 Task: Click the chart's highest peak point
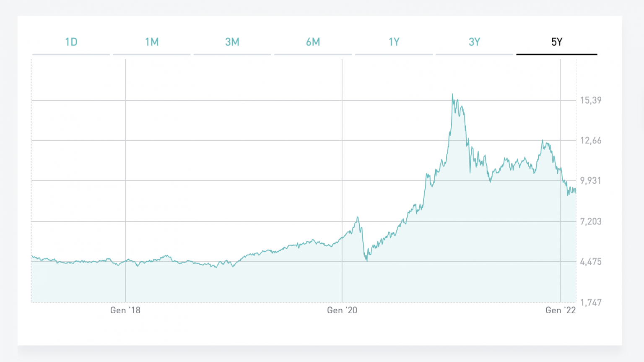tap(453, 94)
